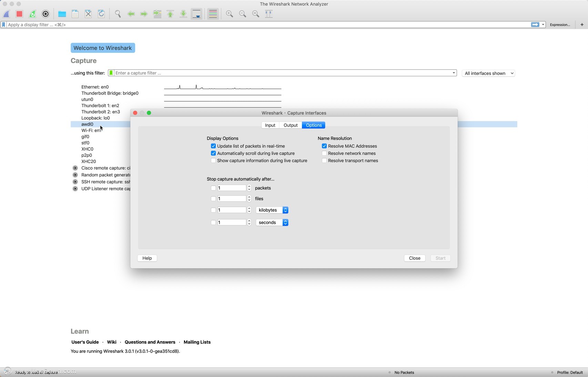Enable stop after files checkbox
Screen dimensions: 588x377
tap(213, 199)
